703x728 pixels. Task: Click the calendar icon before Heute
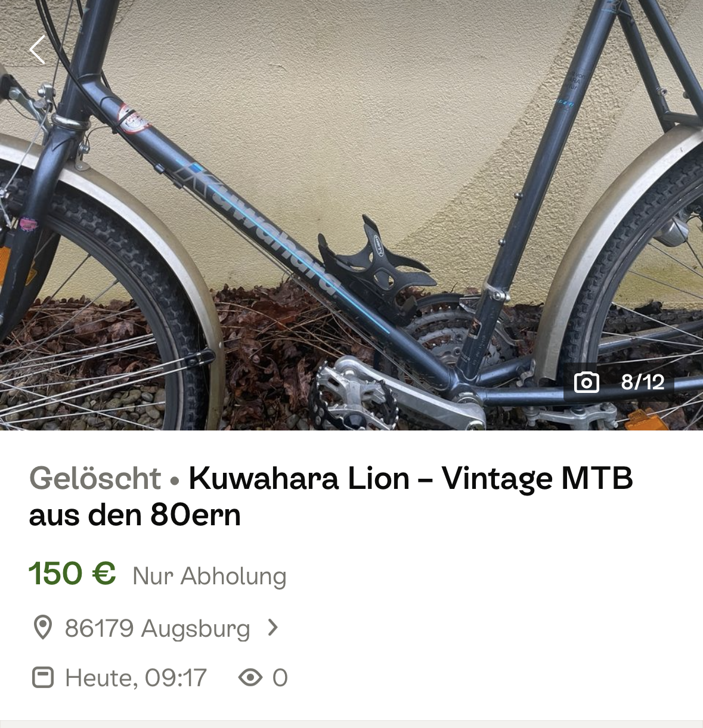coord(42,677)
